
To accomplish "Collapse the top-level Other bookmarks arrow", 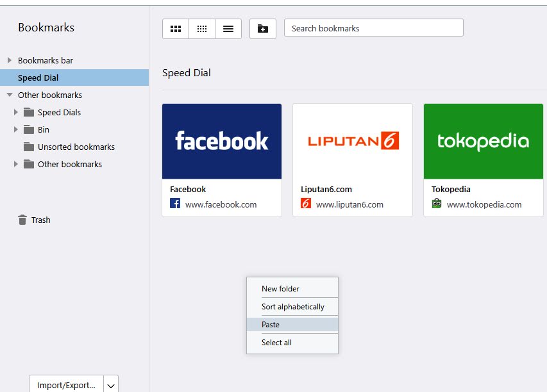I will click(10, 95).
